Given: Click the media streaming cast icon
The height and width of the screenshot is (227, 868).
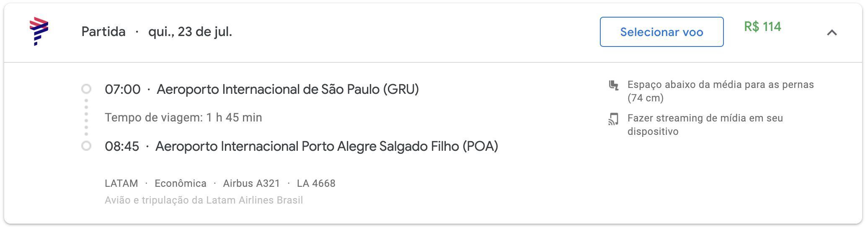Looking at the screenshot, I should click(x=613, y=119).
